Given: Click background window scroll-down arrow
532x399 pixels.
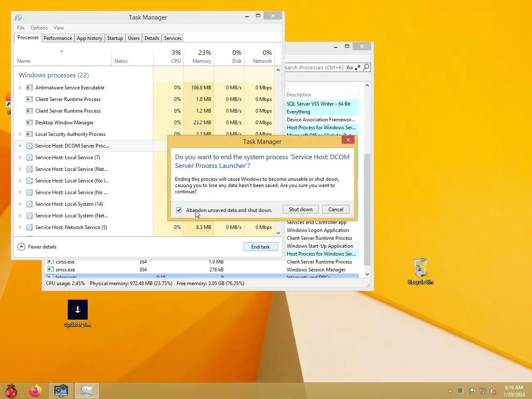Looking at the screenshot, I should pyautogui.click(x=367, y=274).
